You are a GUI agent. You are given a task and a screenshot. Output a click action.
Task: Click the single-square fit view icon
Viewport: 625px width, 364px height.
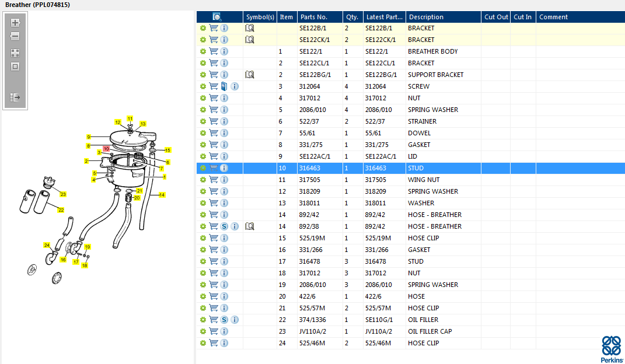(15, 66)
